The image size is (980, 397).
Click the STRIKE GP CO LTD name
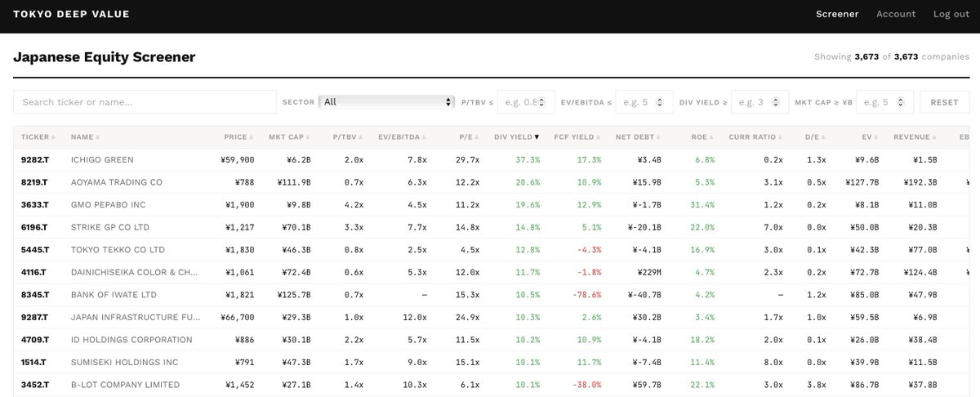(x=110, y=227)
